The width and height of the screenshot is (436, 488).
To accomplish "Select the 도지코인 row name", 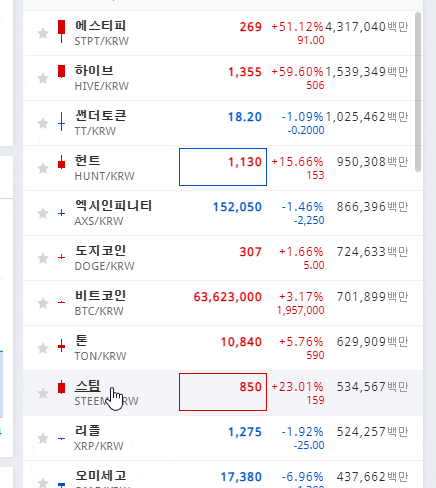I will tap(100, 250).
